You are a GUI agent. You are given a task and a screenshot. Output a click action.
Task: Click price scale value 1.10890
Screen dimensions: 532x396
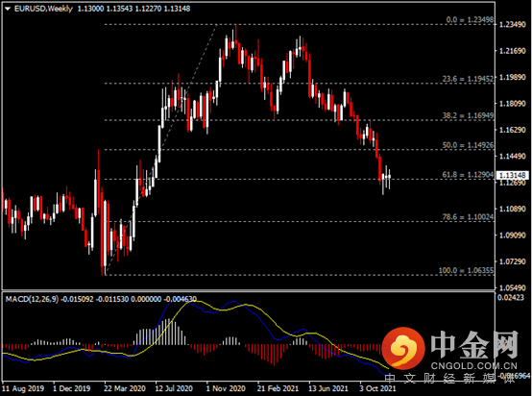(513, 209)
